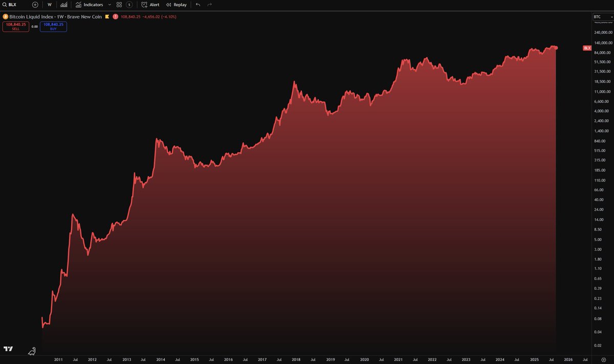Screen dimensions: 614x364
Task: Click the yellow flag marker icon
Action: (107, 17)
